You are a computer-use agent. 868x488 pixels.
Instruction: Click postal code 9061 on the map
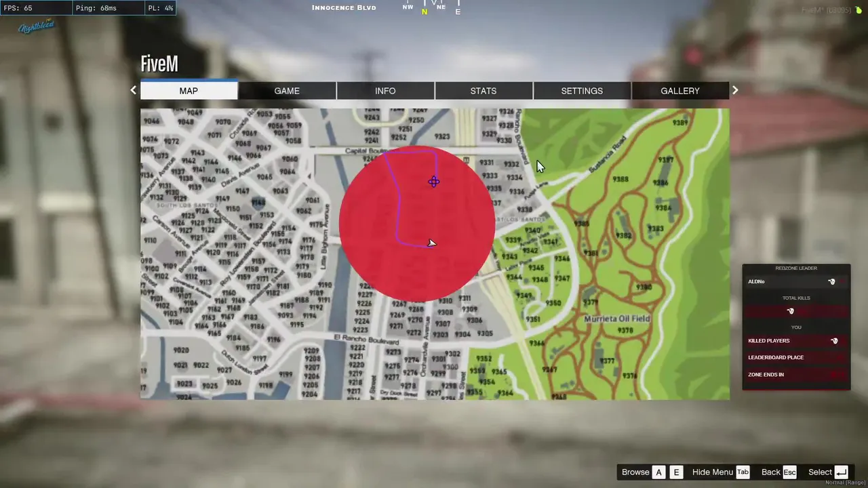click(313, 201)
